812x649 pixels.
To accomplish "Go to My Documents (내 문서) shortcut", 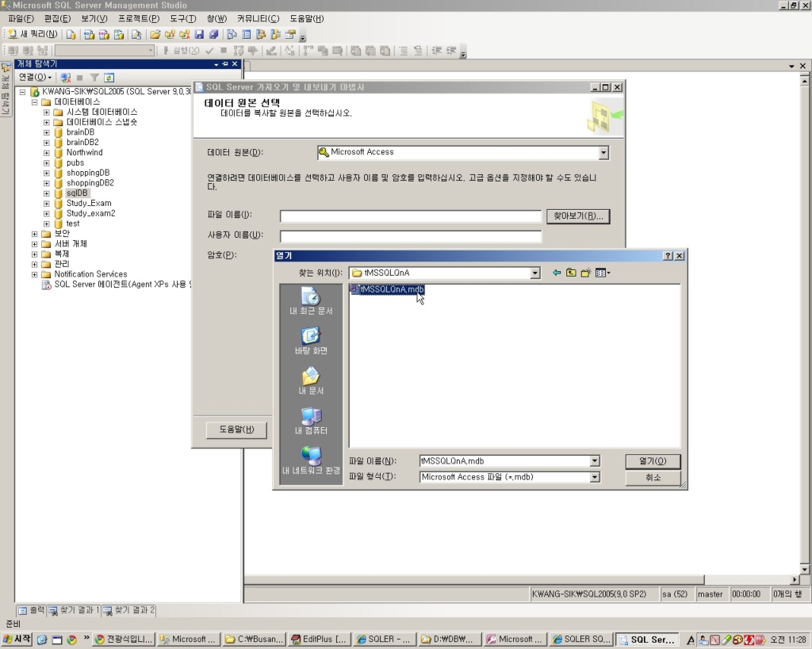I will point(311,381).
